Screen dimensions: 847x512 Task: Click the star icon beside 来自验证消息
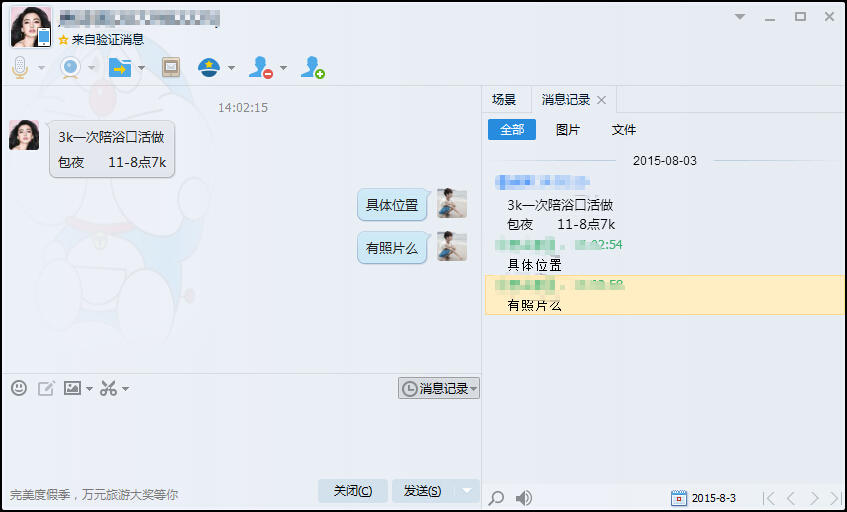pyautogui.click(x=63, y=39)
